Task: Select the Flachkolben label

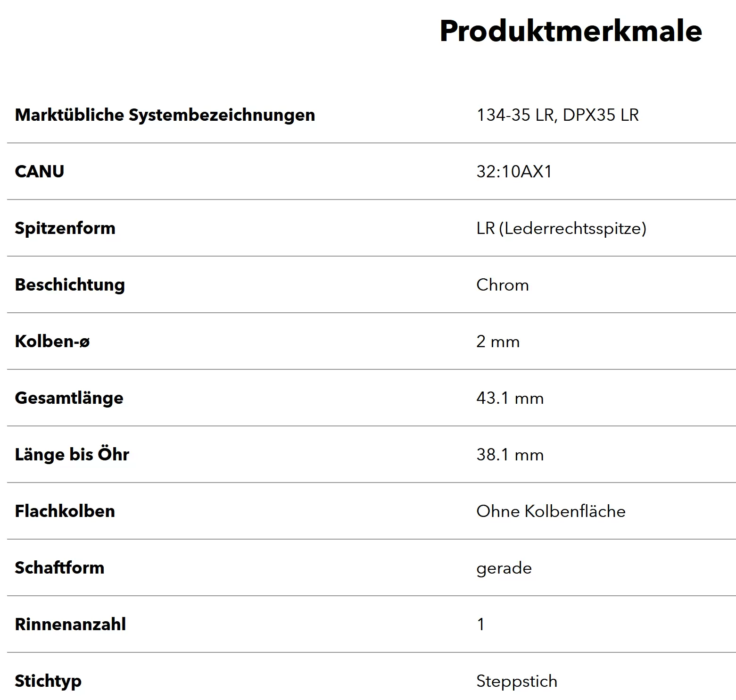Action: pos(65,511)
